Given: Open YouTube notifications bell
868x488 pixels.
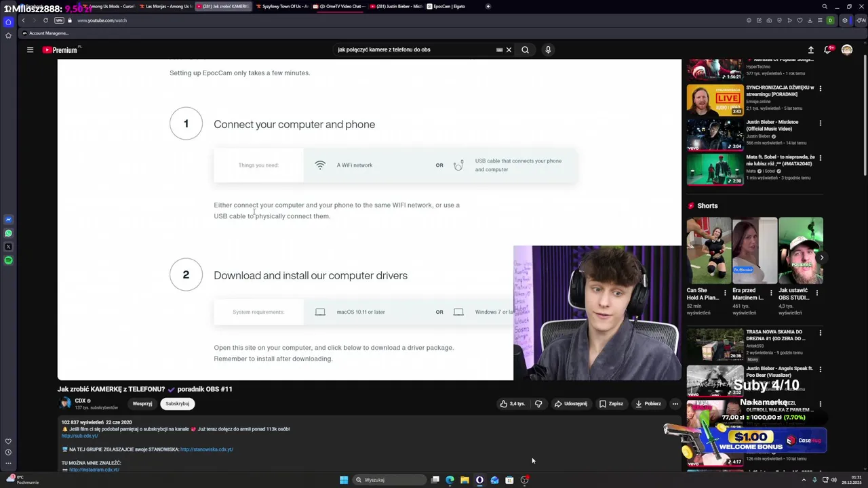Looking at the screenshot, I should 827,49.
